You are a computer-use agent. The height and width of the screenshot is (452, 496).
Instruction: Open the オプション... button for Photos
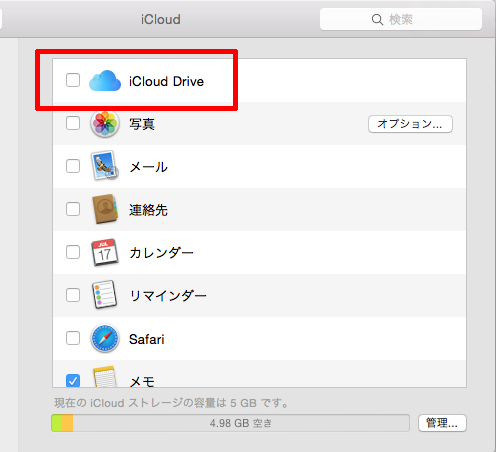[x=410, y=124]
